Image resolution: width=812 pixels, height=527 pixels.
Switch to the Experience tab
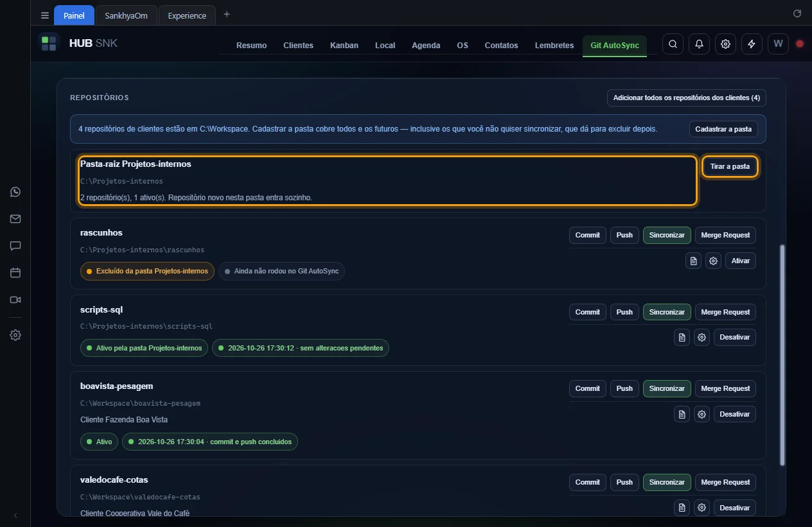pyautogui.click(x=187, y=15)
